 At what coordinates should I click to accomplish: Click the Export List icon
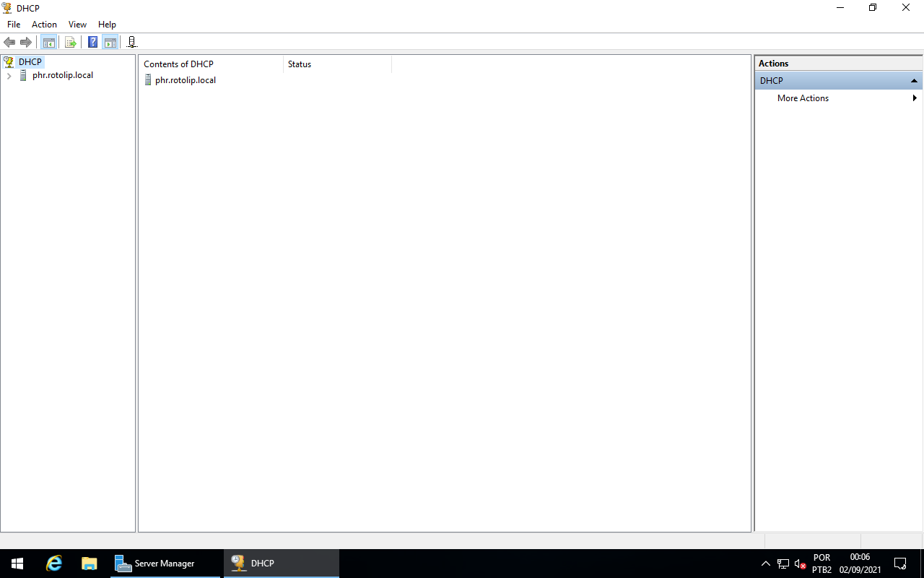70,42
